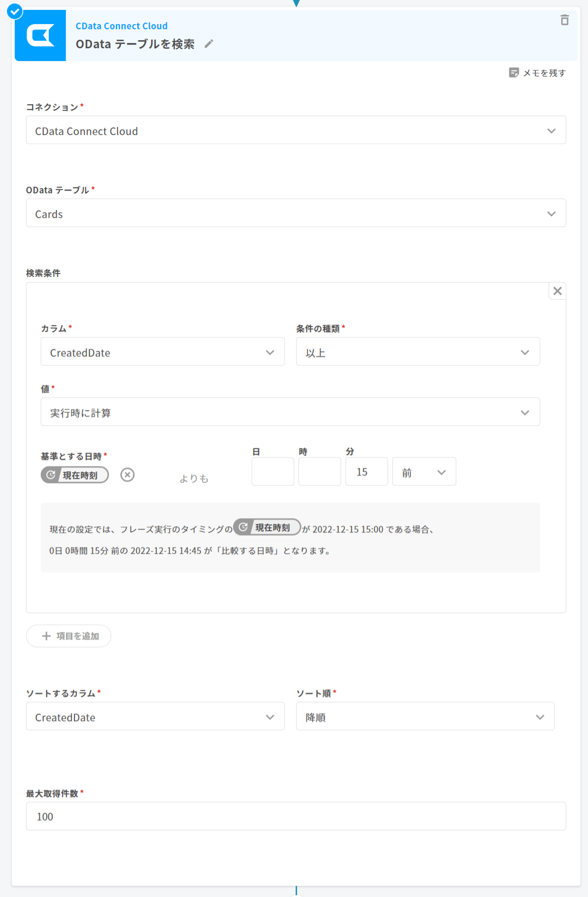Remove the search condition with the X
The image size is (588, 897).
(x=557, y=291)
